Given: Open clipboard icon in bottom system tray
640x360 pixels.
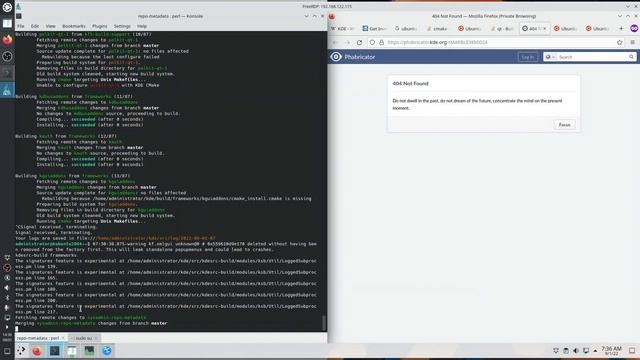Looking at the screenshot, I should click(566, 351).
